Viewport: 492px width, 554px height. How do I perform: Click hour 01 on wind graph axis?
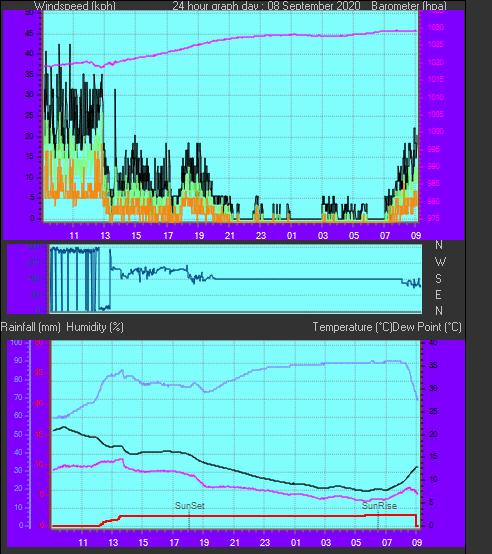292,236
